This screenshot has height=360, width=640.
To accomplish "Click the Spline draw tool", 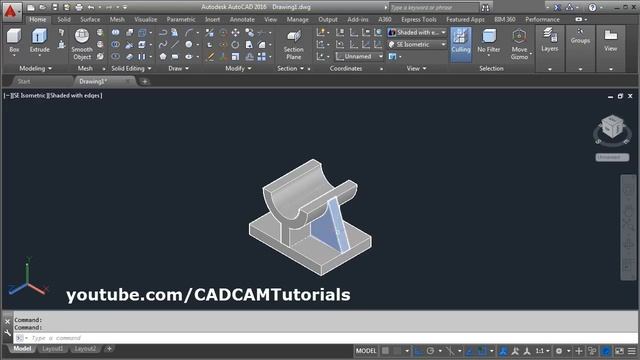I will [x=162, y=44].
